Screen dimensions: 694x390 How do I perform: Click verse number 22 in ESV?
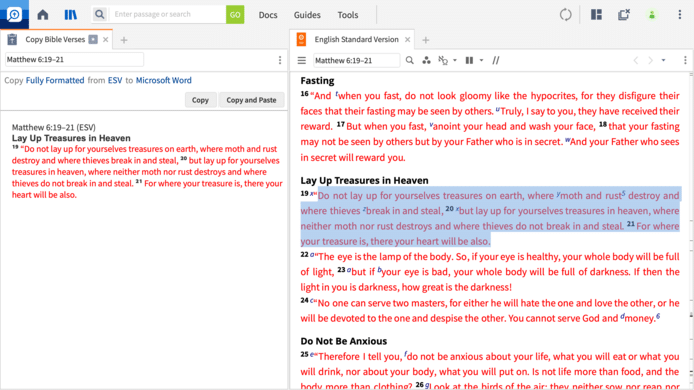304,255
